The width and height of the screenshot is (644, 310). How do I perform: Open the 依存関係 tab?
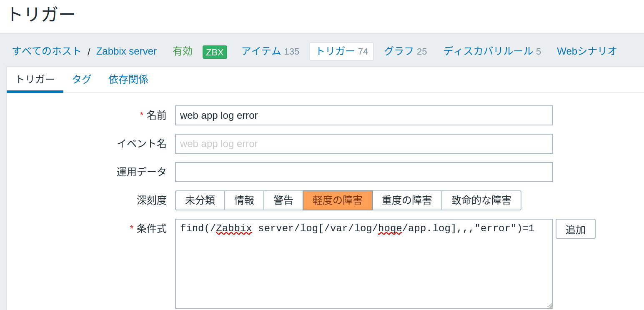128,79
